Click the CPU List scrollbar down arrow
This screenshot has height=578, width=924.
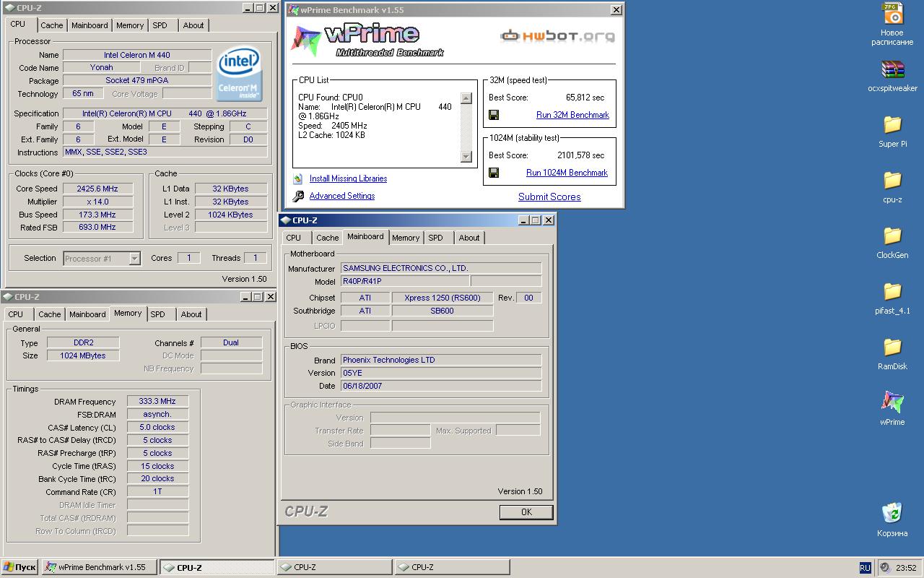pyautogui.click(x=466, y=157)
